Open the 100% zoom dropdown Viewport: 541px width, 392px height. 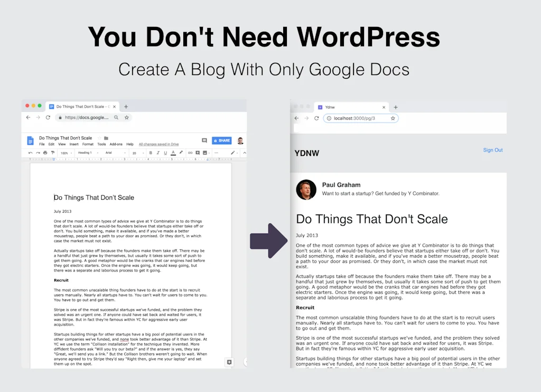coord(64,153)
